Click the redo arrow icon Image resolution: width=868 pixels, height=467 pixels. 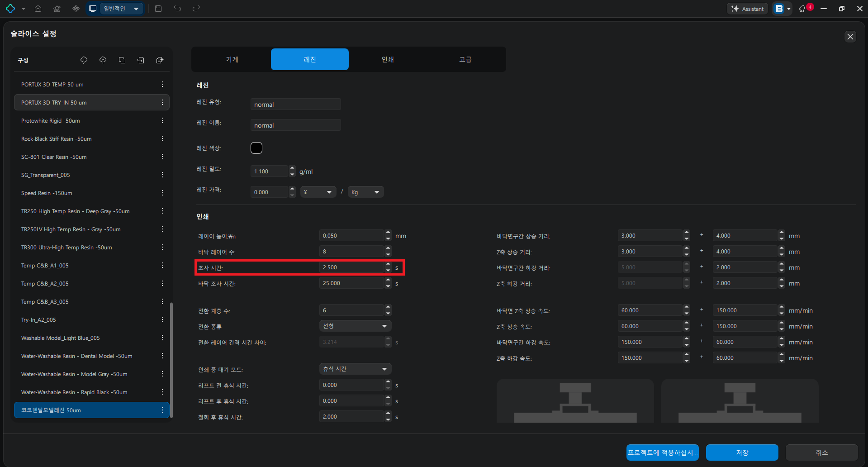[x=196, y=9]
